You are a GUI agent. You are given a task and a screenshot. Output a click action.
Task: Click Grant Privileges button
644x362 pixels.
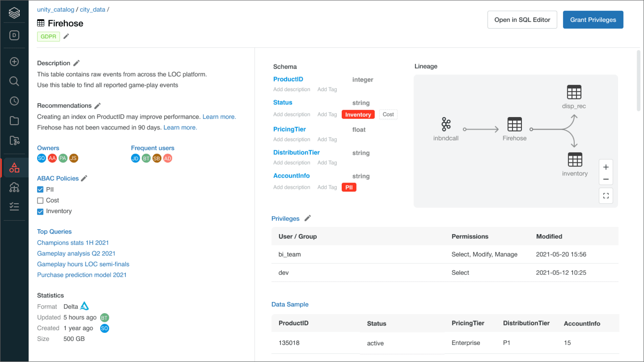point(593,19)
